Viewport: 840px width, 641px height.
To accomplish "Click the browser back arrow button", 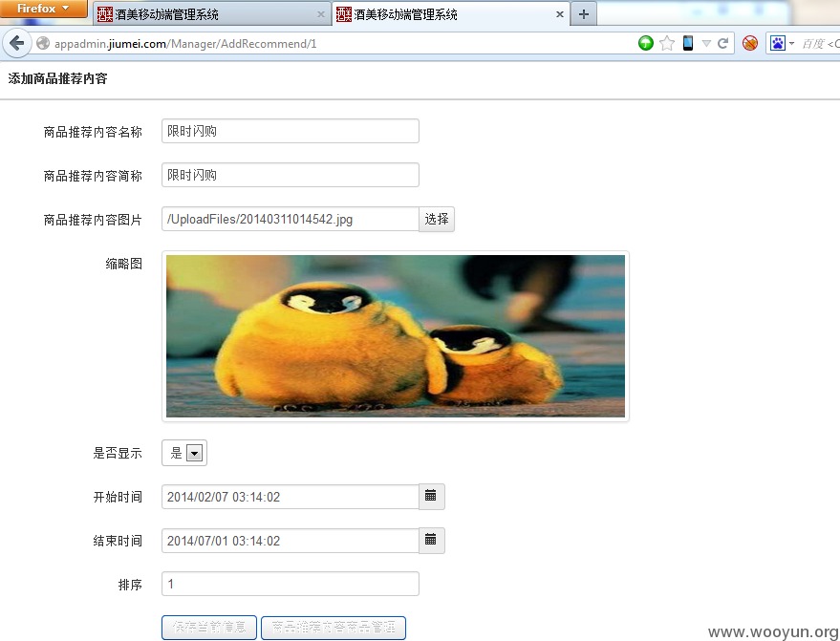I will pos(16,43).
